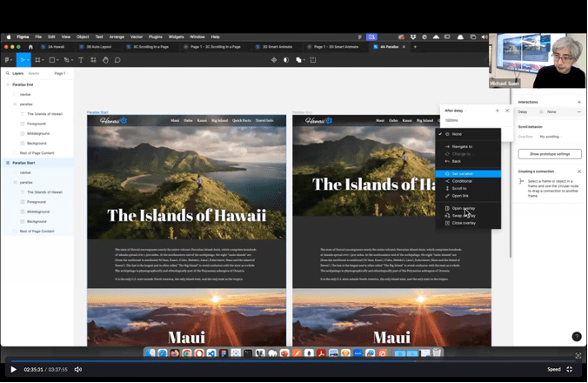The height and width of the screenshot is (383, 588).
Task: Click Show prototype settings button
Action: (550, 154)
